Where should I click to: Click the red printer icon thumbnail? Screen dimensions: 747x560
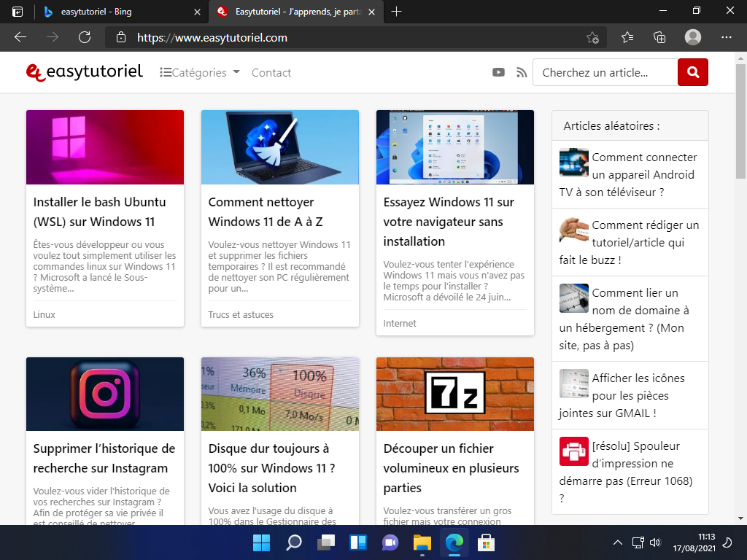574,451
